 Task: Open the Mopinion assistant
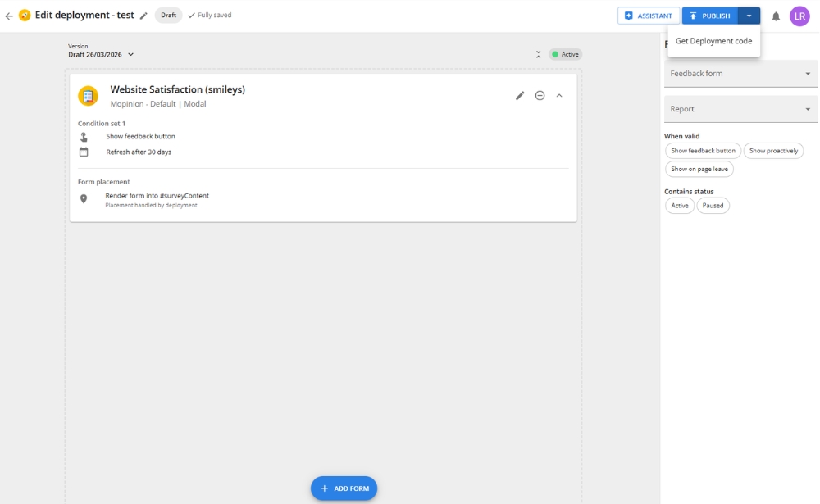click(648, 15)
